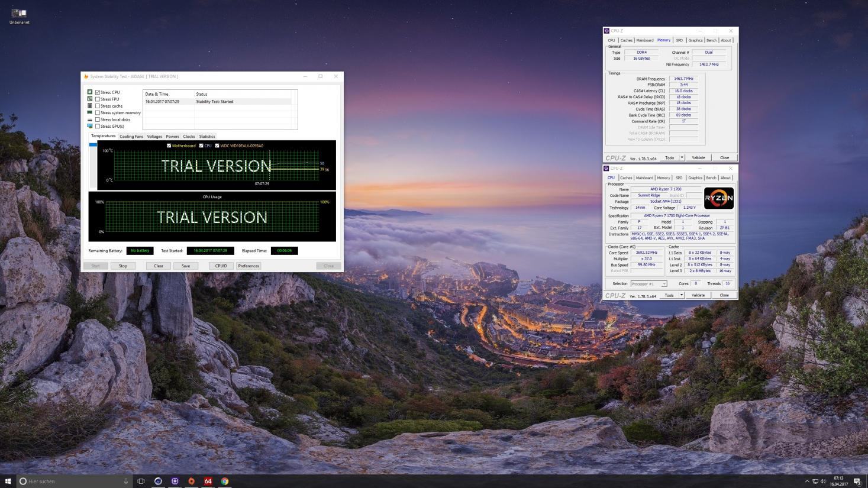Click the Stress GPU(s) monitor icon

(90, 126)
